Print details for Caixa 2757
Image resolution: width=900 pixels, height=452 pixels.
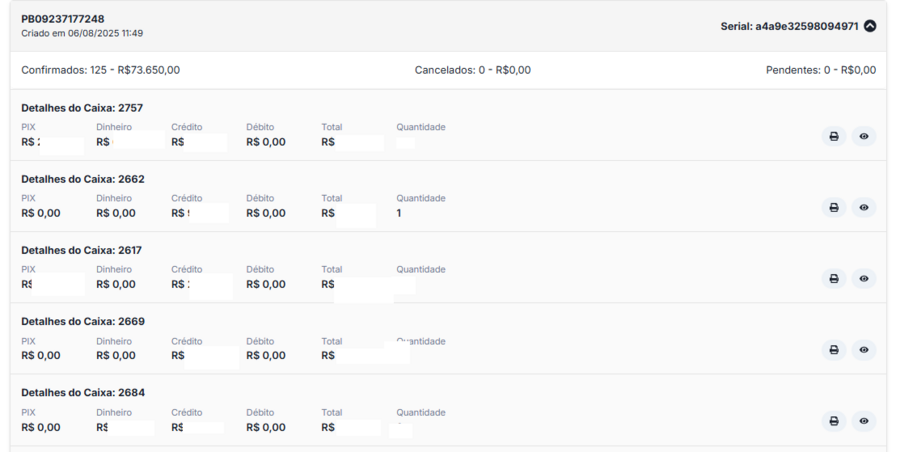(x=834, y=136)
